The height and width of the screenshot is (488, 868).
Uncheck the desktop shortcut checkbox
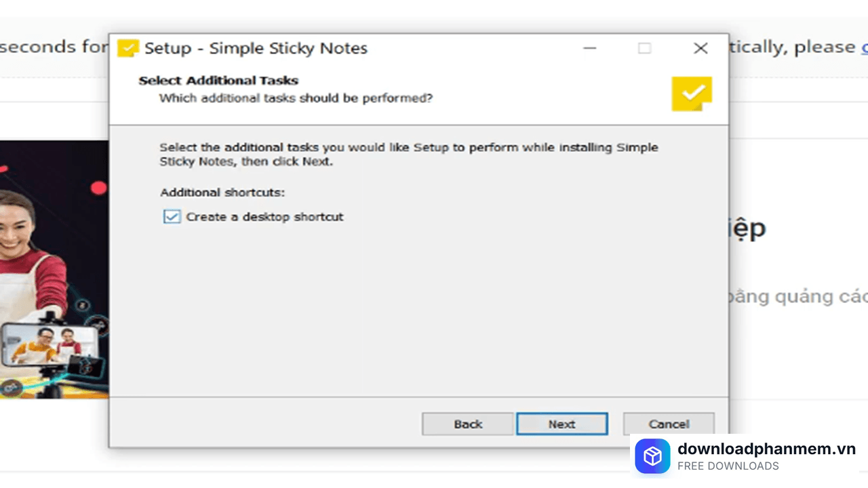(x=172, y=217)
